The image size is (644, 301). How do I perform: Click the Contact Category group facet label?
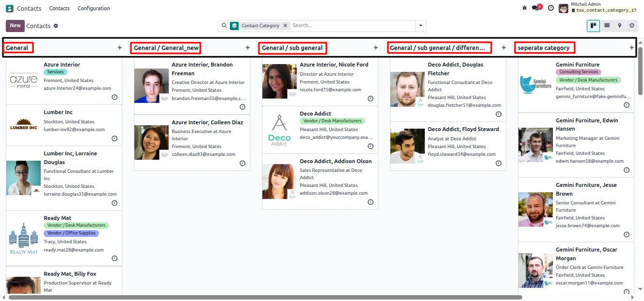click(x=260, y=26)
